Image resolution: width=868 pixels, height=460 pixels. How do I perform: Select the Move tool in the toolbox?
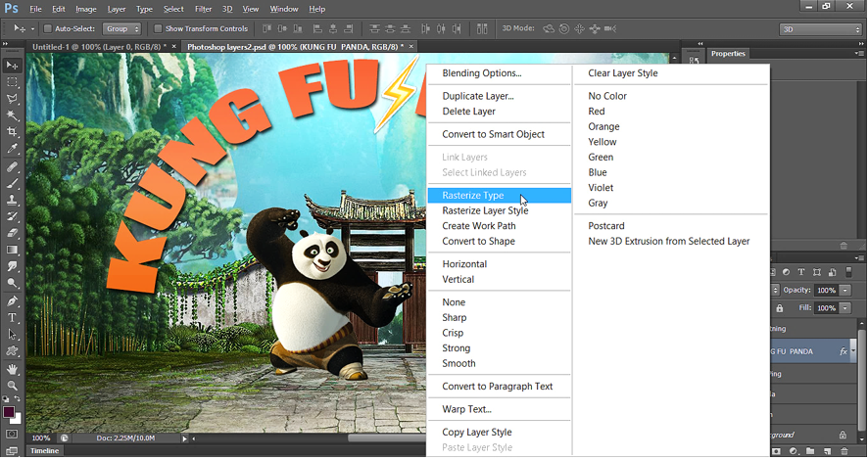[x=12, y=66]
